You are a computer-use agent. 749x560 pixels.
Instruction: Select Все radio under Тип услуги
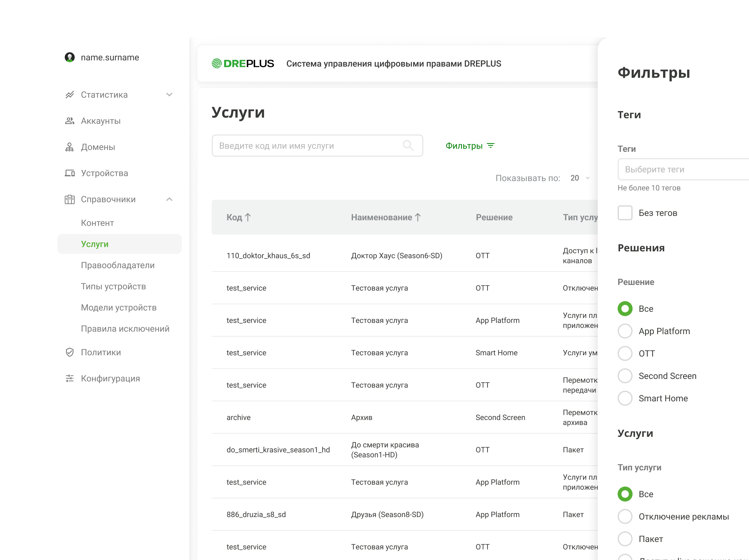[x=625, y=494]
